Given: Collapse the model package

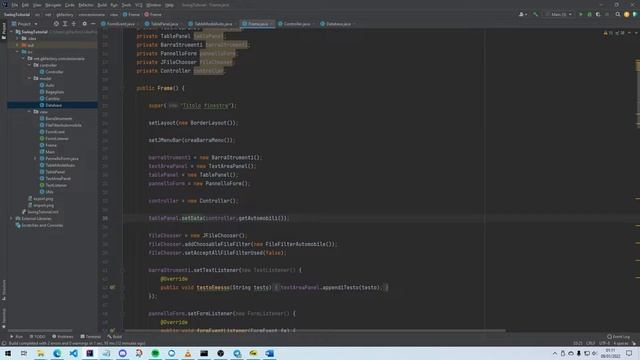Looking at the screenshot, I should click(29, 78).
